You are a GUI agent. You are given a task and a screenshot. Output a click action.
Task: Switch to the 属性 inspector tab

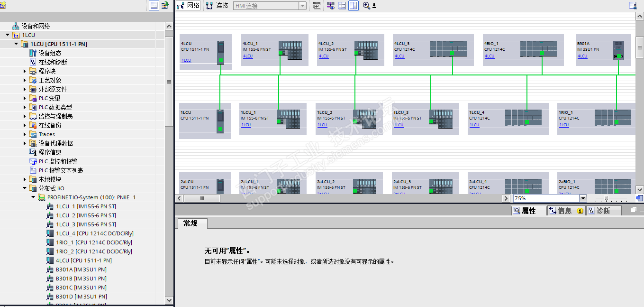tap(528, 211)
